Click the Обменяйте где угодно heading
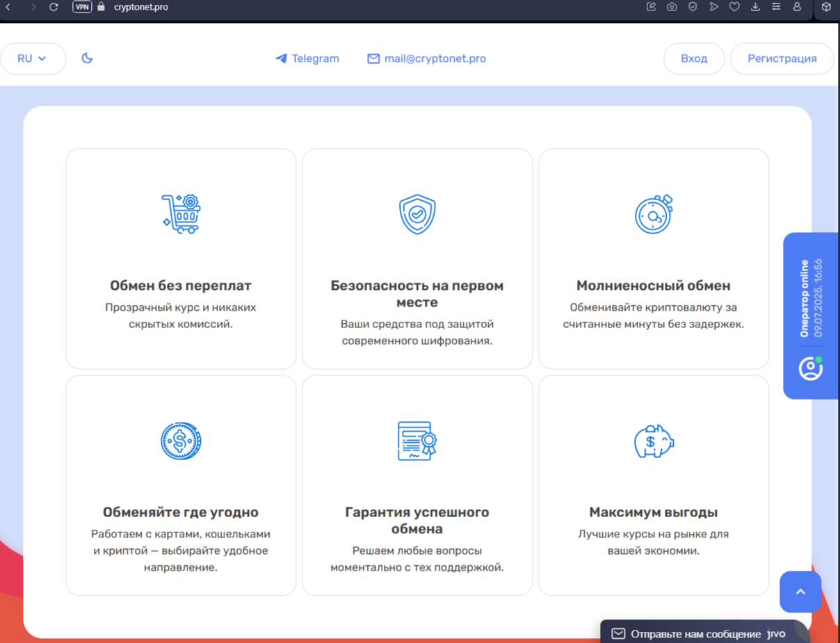This screenshot has width=840, height=643. click(181, 512)
